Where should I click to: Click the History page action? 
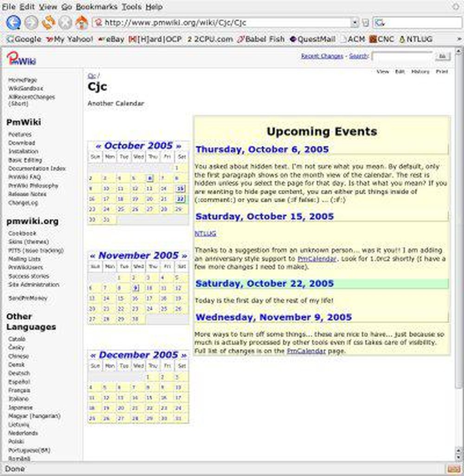point(420,72)
